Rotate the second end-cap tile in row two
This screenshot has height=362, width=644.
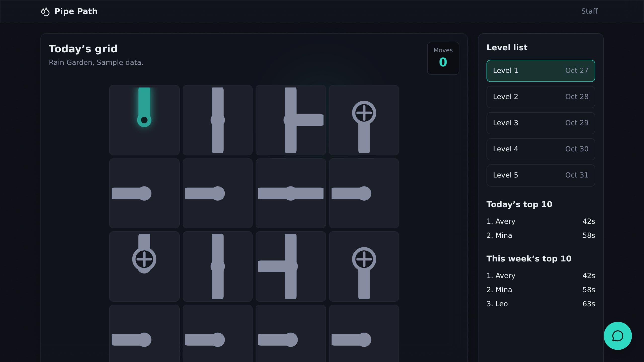click(218, 193)
